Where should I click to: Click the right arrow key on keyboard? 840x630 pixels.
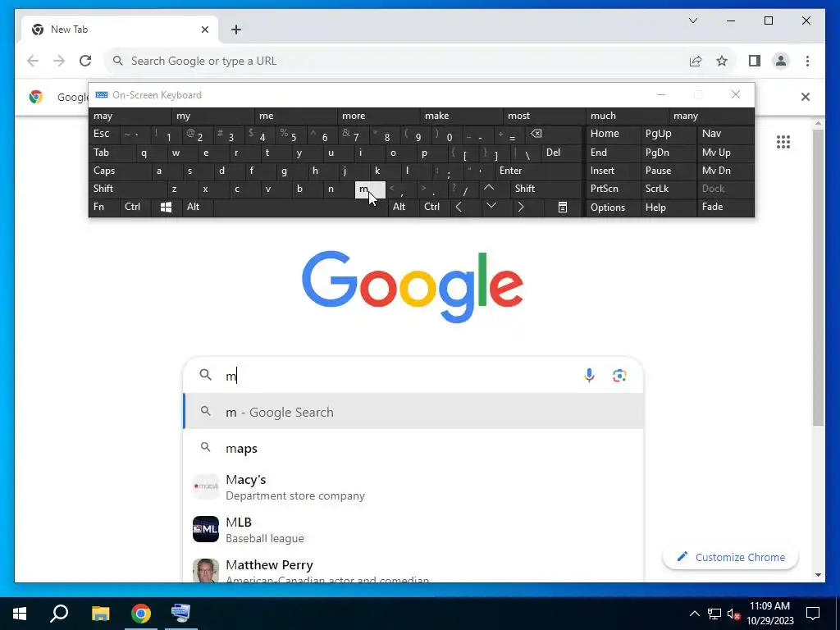[x=521, y=207]
